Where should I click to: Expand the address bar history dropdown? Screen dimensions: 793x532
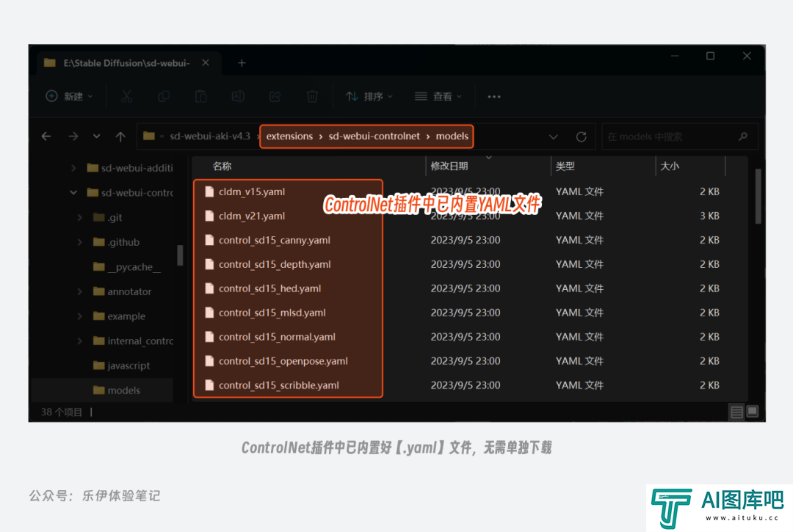tap(554, 136)
